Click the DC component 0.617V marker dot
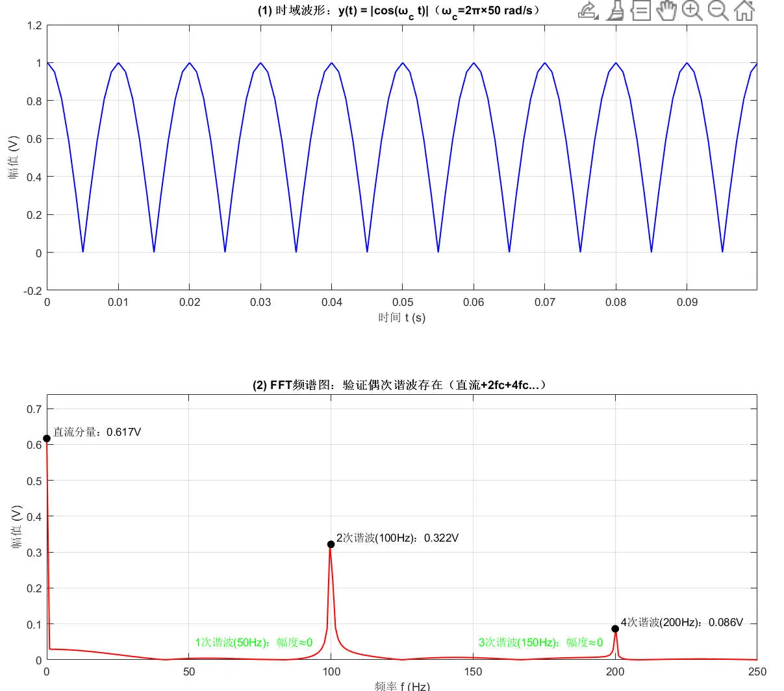Image resolution: width=784 pixels, height=691 pixels. pyautogui.click(x=47, y=438)
